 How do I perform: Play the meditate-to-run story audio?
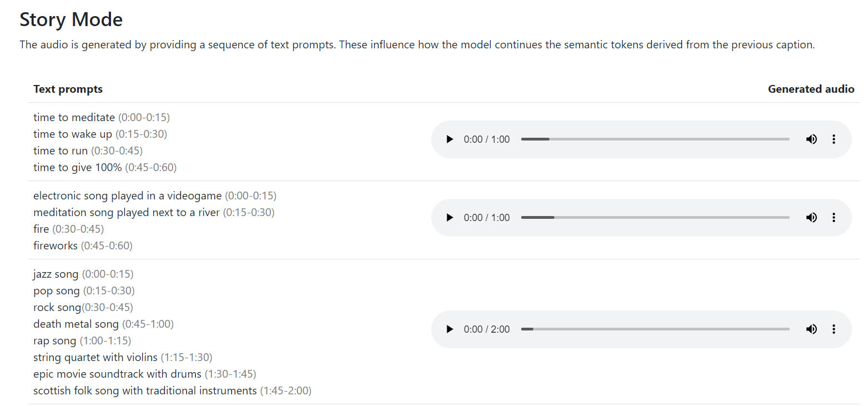pyautogui.click(x=450, y=139)
